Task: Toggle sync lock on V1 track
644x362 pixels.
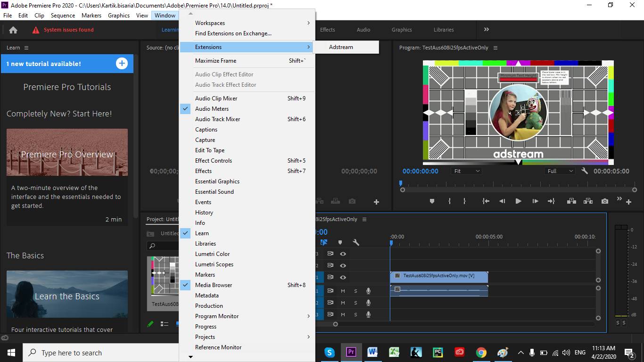Action: point(330,277)
